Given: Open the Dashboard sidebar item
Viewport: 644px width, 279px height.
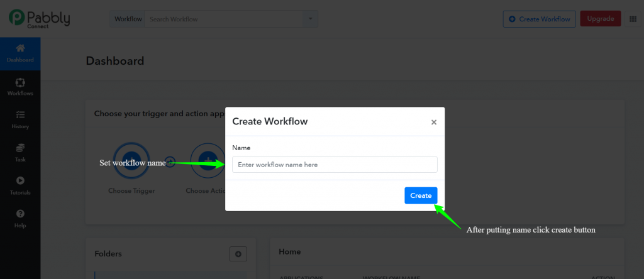Looking at the screenshot, I should point(20,54).
